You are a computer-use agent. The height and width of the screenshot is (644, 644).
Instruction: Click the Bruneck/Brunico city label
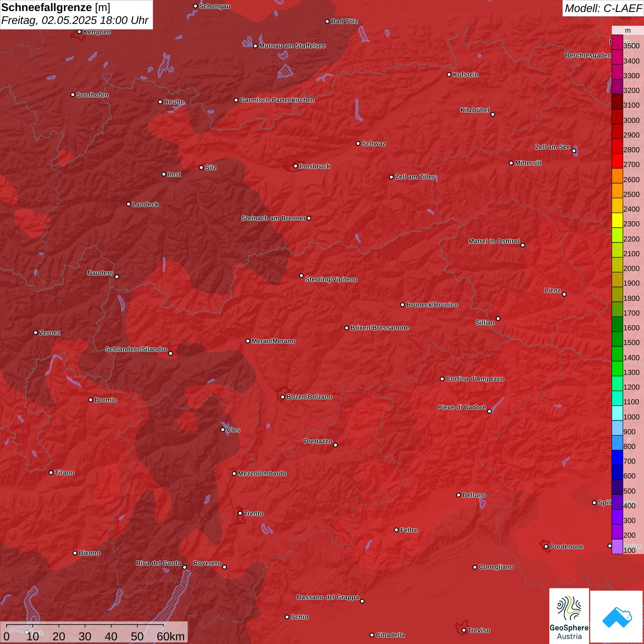[x=432, y=305]
